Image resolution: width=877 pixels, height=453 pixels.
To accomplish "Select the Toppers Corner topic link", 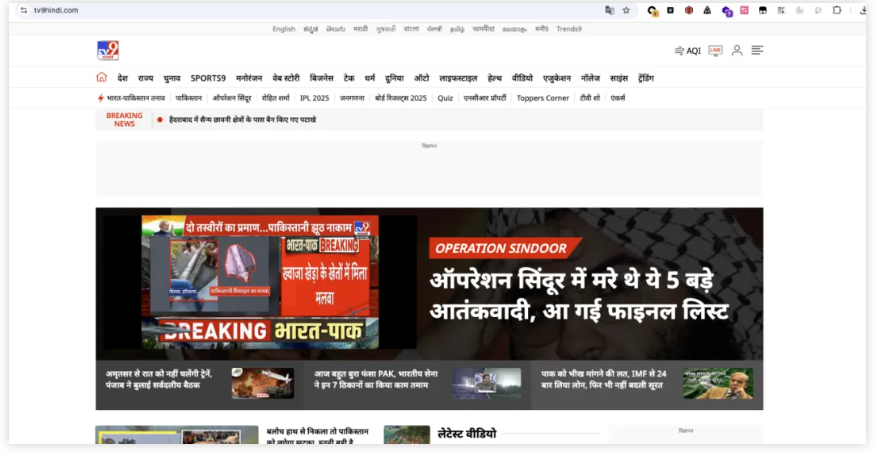I will pos(543,98).
